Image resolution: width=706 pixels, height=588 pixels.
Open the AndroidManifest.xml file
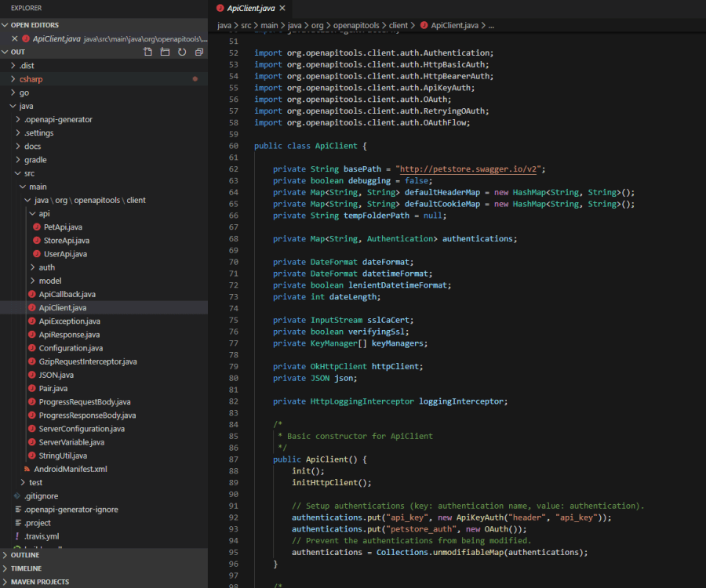pos(70,469)
